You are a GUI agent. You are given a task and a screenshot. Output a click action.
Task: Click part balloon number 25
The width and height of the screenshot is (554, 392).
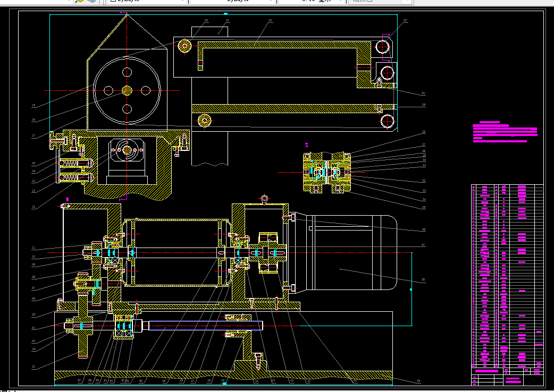pos(424,105)
